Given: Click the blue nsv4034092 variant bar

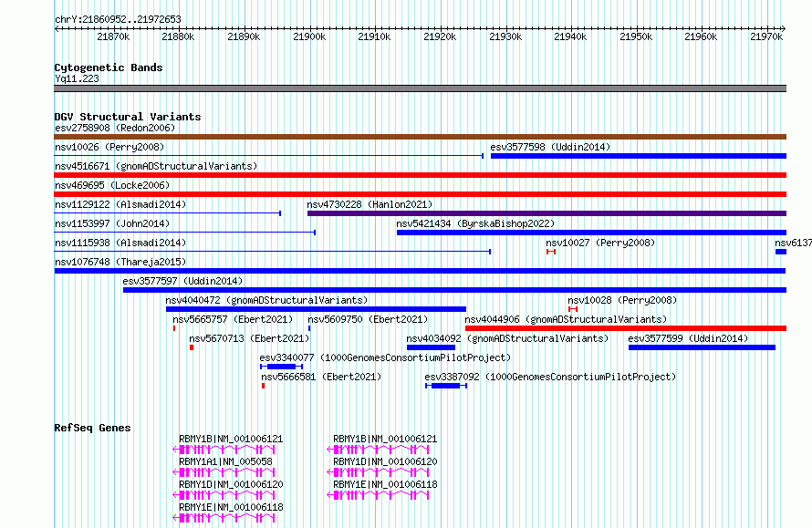Looking at the screenshot, I should 431,347.
